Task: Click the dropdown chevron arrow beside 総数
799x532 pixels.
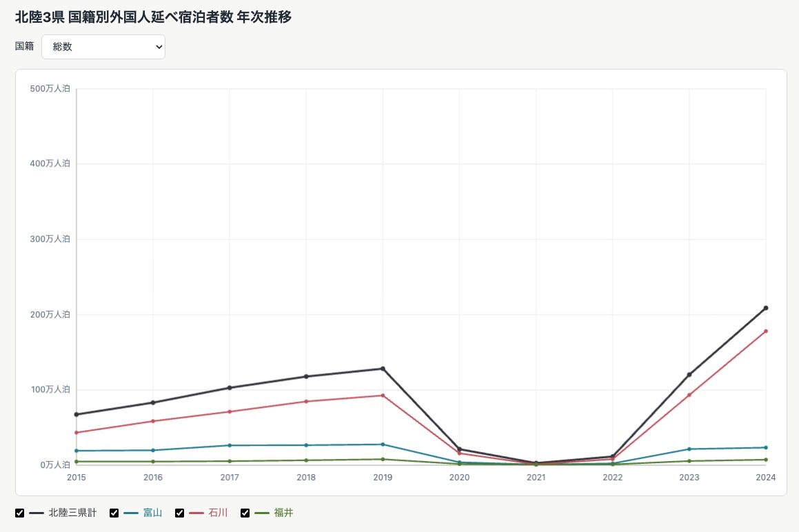Action: tap(159, 47)
